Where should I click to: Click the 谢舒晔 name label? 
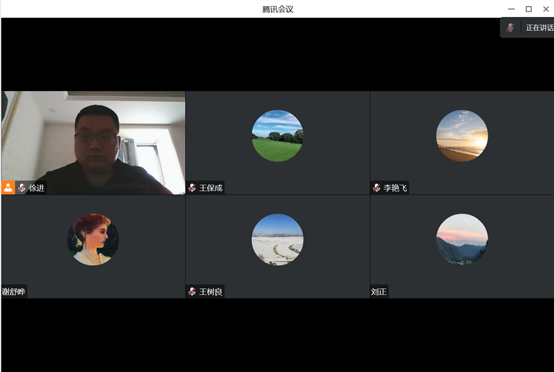click(13, 291)
